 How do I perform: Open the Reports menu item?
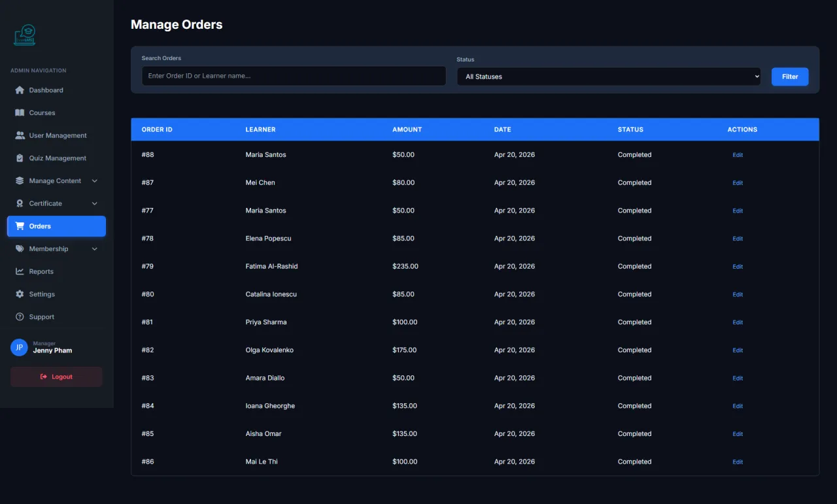click(x=56, y=271)
